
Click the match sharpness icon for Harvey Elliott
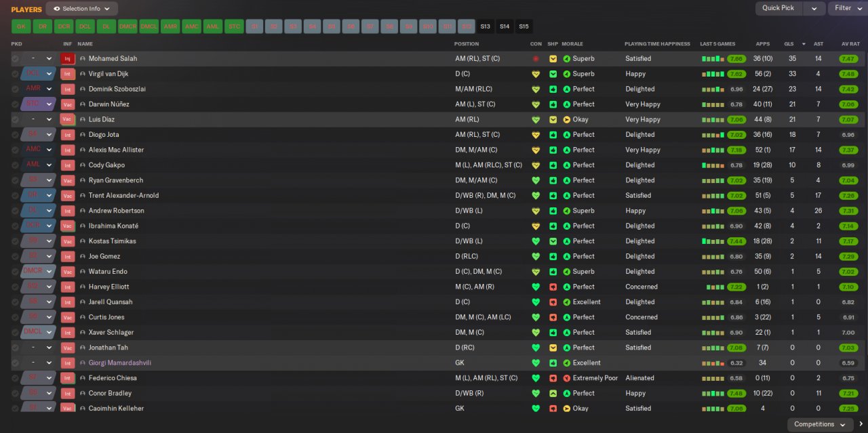553,287
